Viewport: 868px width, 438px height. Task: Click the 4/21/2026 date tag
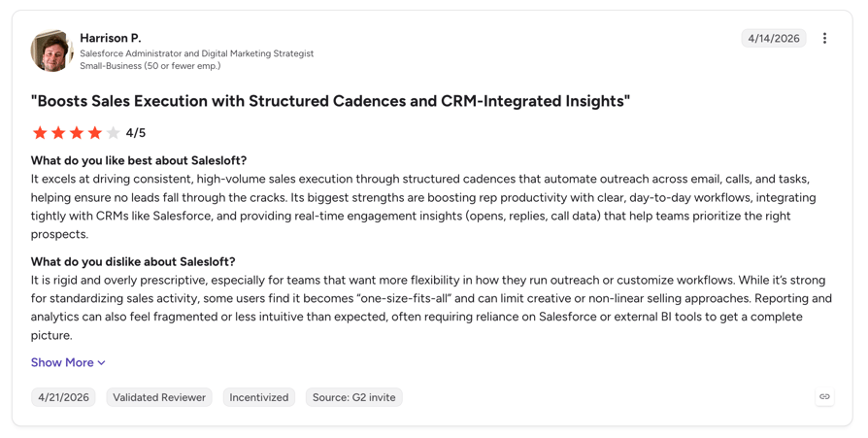[x=64, y=397]
